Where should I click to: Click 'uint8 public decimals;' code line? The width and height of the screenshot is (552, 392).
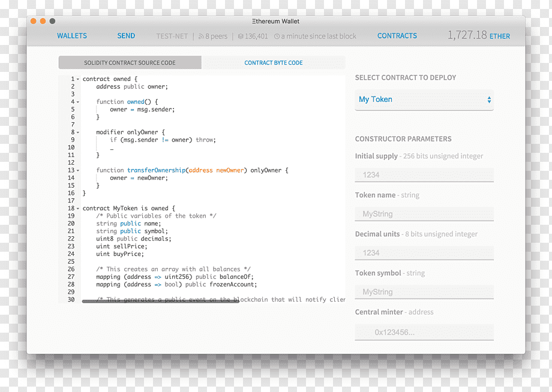point(134,239)
